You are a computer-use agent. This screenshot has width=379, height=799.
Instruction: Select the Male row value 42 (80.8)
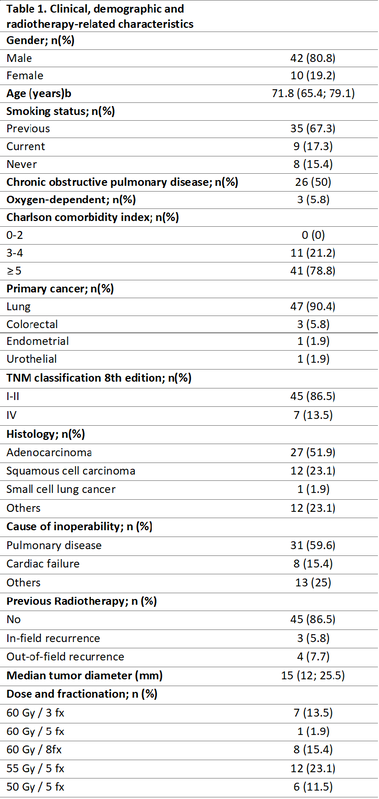pyautogui.click(x=311, y=58)
